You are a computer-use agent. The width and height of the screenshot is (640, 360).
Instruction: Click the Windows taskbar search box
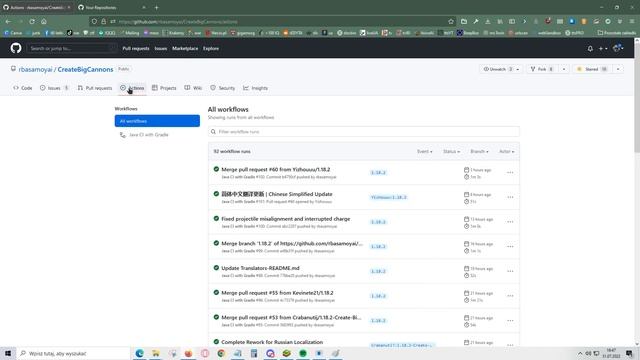tap(73, 353)
